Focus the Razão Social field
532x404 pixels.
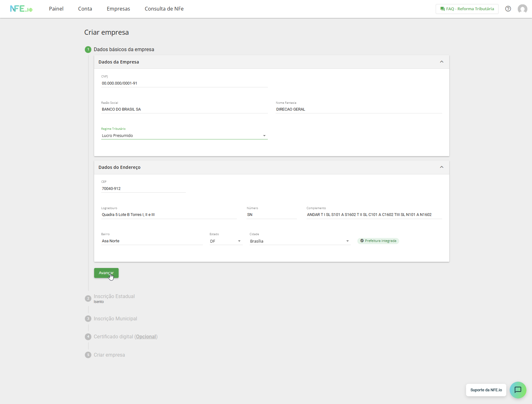184,109
